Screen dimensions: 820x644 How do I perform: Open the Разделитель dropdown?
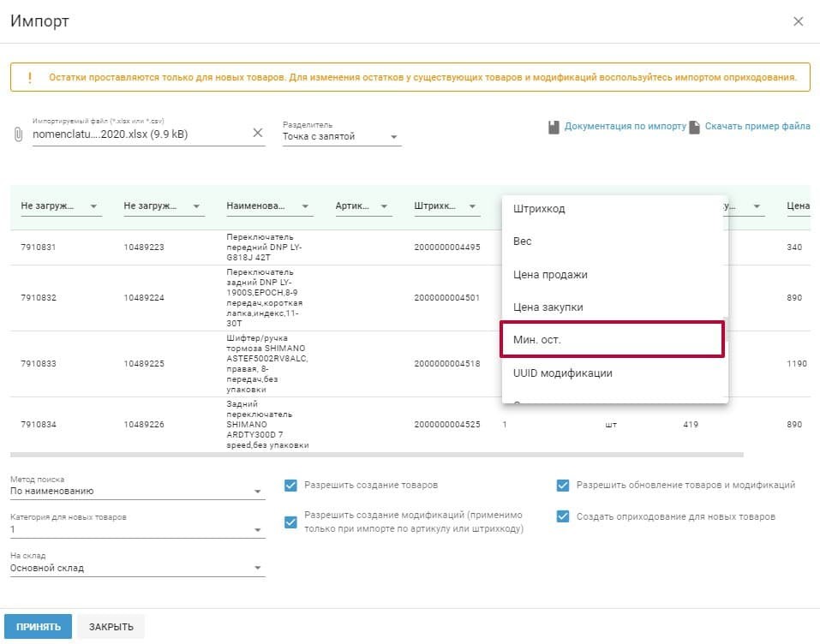click(342, 136)
